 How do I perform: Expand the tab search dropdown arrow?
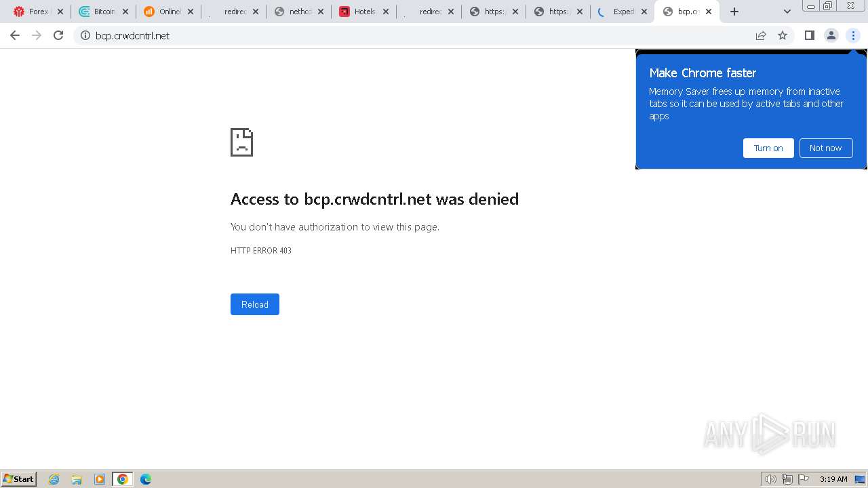[x=787, y=12]
